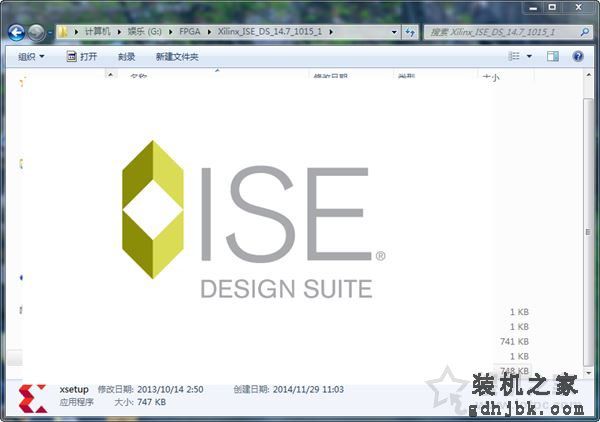600x422 pixels.
Task: Click 新建文件夹 in the toolbar
Action: (177, 57)
